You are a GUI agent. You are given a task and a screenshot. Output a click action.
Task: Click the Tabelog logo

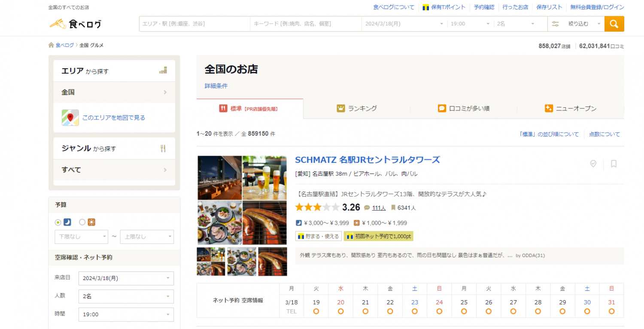click(x=76, y=24)
